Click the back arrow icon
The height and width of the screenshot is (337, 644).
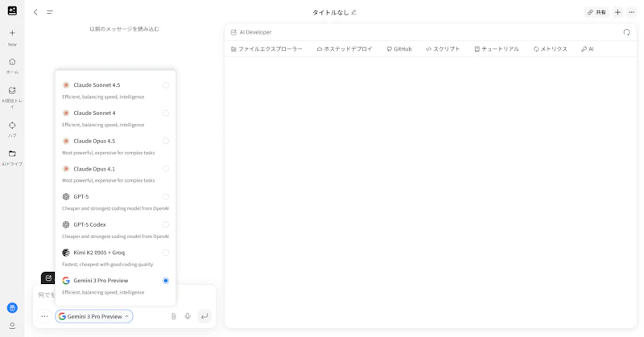point(35,12)
